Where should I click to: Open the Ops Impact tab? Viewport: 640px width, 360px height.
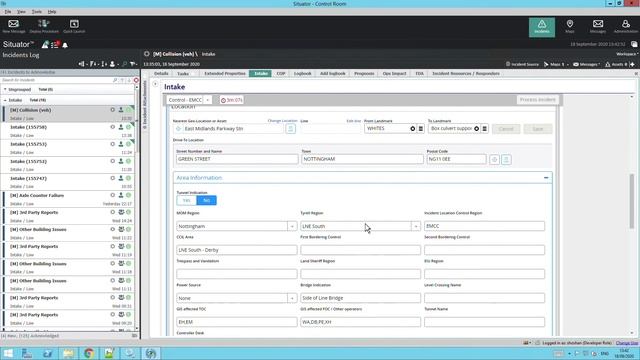coord(394,73)
